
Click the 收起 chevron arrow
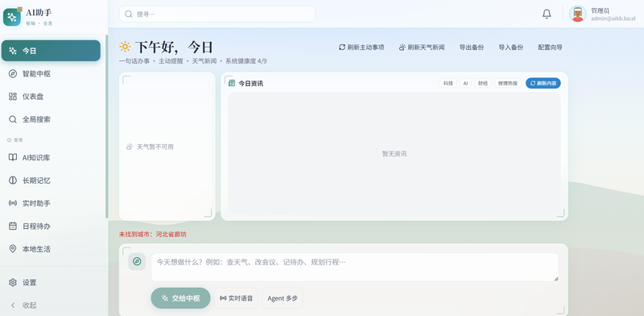tap(13, 306)
